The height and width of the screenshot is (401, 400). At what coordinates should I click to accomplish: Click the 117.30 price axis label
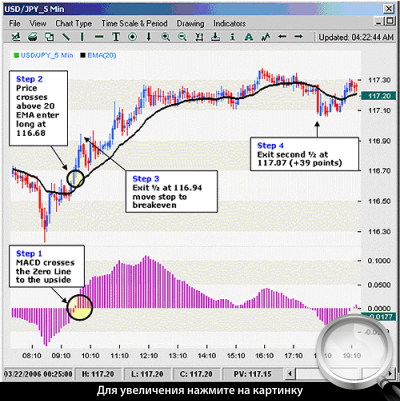tap(379, 80)
